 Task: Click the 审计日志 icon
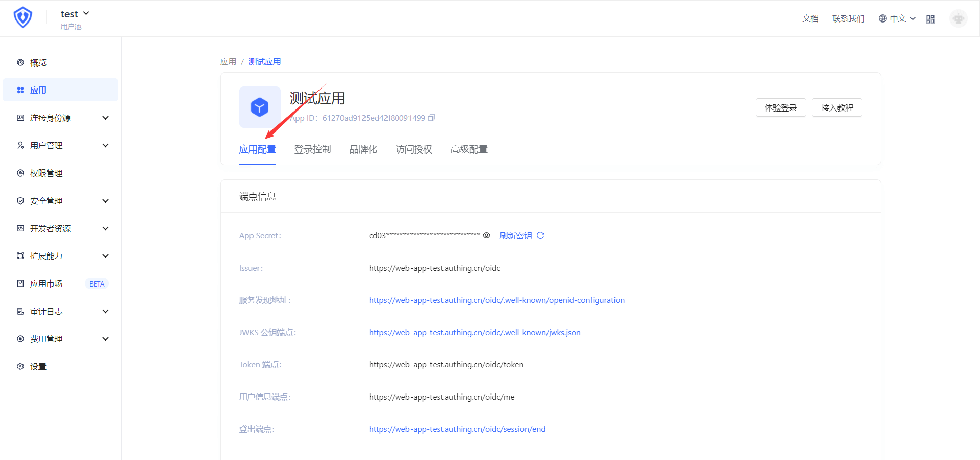pos(20,311)
